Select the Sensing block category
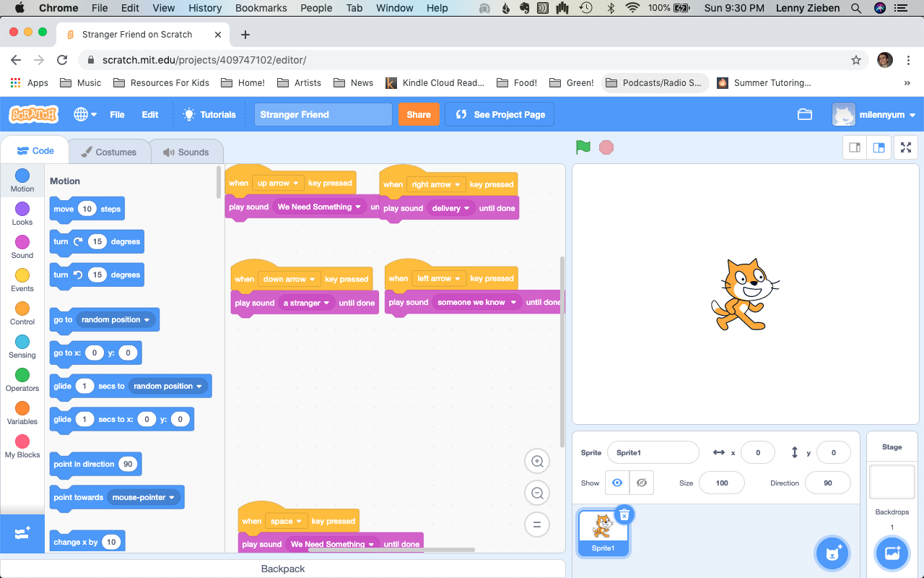 coord(22,346)
